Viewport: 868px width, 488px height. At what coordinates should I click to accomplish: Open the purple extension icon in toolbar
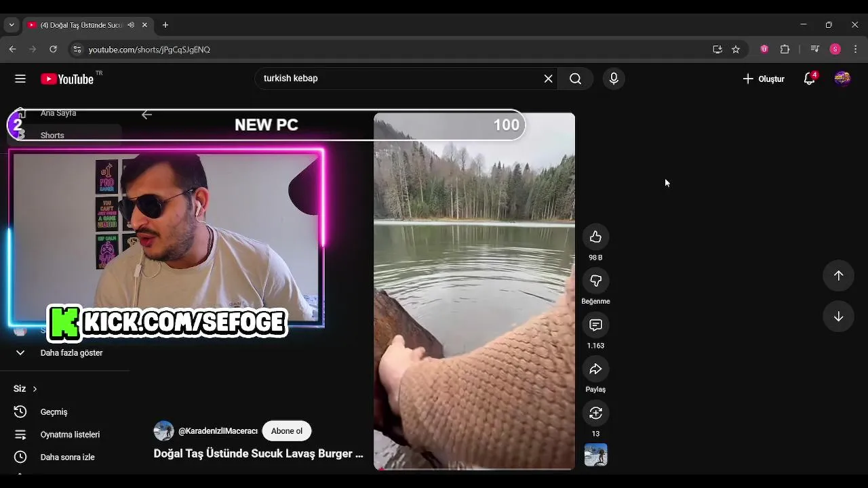(764, 49)
